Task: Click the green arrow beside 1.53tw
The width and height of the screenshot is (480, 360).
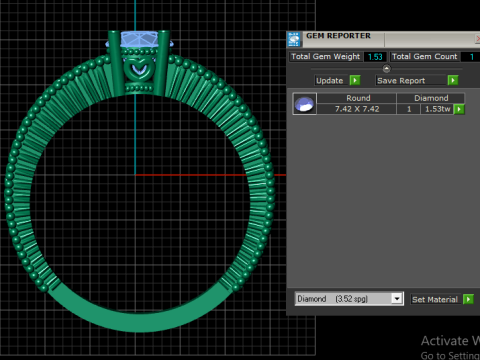Action: point(459,109)
